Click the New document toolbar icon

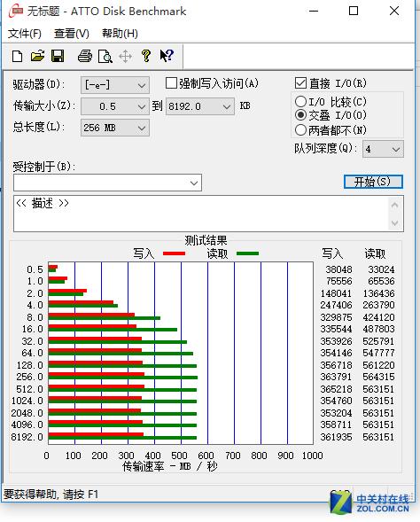pyautogui.click(x=18, y=56)
